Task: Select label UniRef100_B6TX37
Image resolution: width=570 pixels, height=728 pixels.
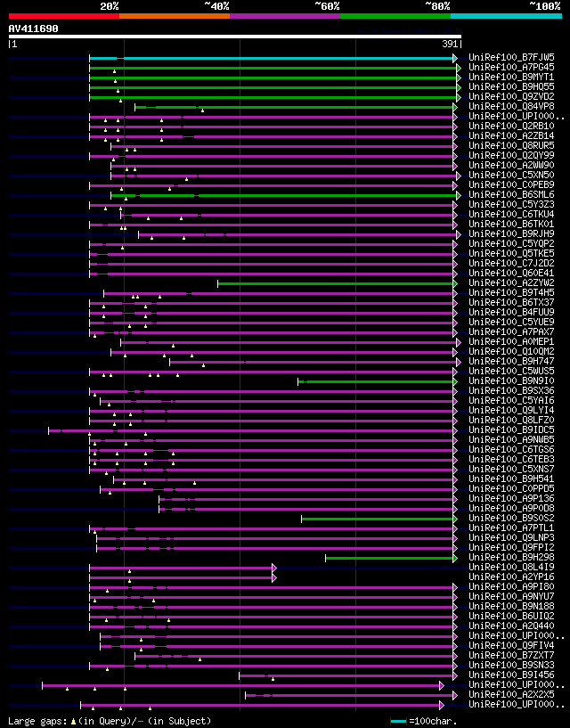Action: [511, 302]
